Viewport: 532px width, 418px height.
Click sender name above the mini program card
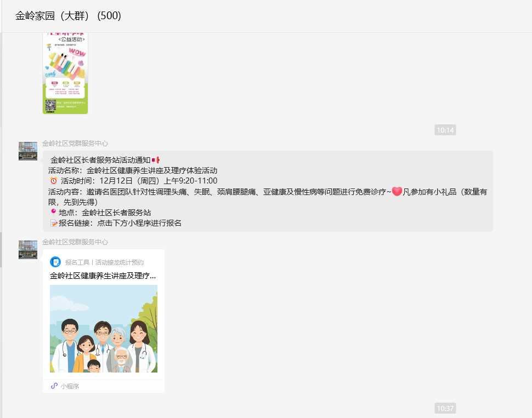click(x=75, y=242)
